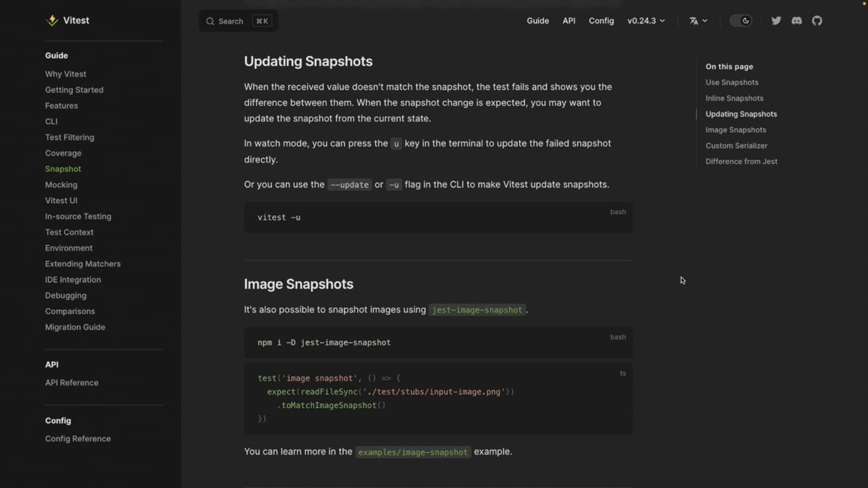Open the GitHub repository icon
This screenshot has width=868, height=488.
817,20
